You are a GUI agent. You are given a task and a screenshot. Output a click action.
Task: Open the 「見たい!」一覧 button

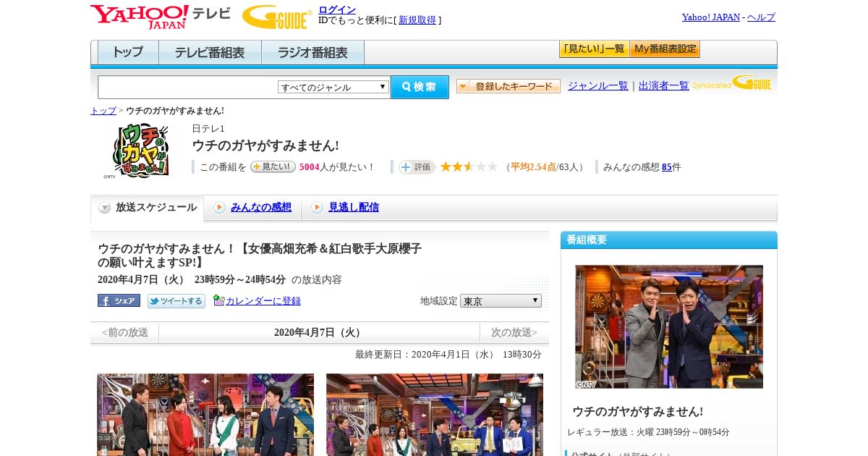point(594,49)
